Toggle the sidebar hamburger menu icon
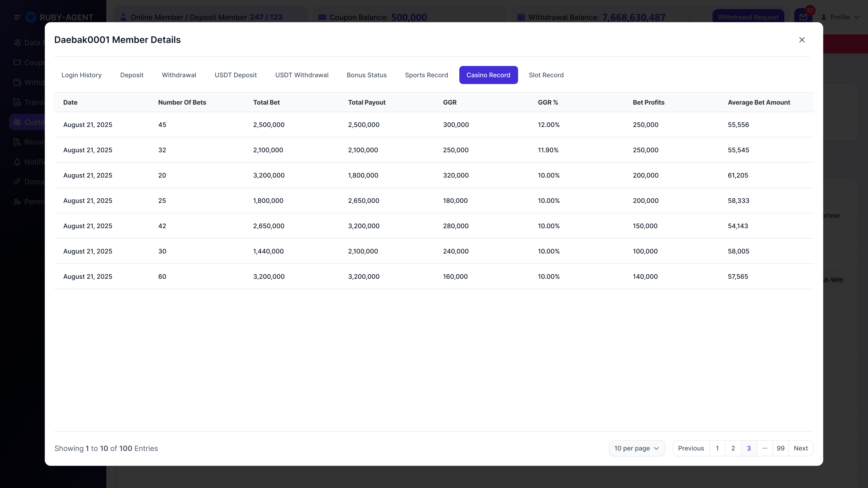Image resolution: width=868 pixels, height=488 pixels. 17,17
